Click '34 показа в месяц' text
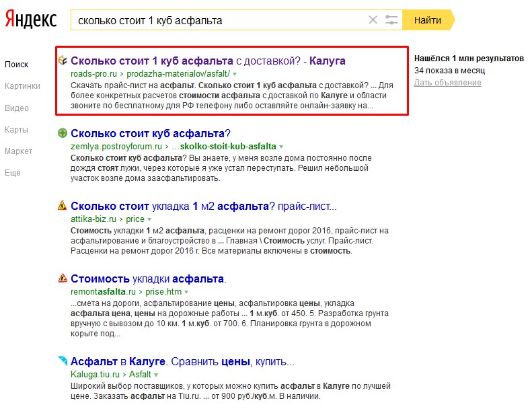The height and width of the screenshot is (413, 532). tap(449, 71)
